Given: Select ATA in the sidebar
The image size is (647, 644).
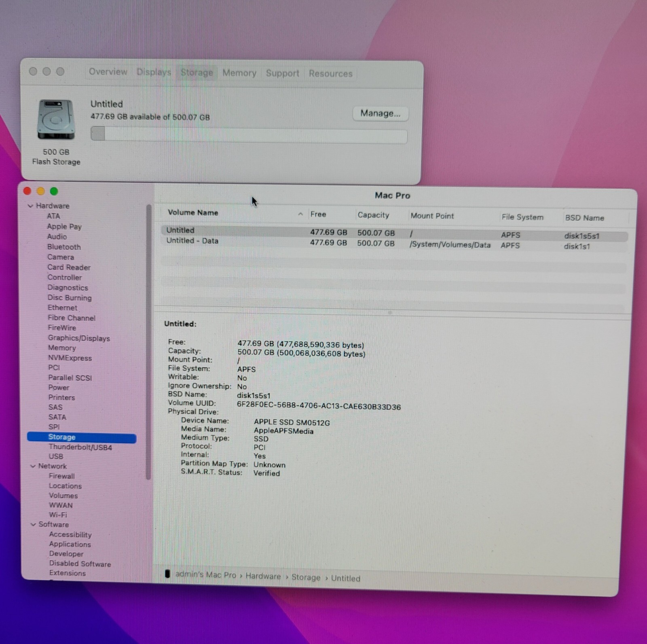Looking at the screenshot, I should (x=53, y=216).
